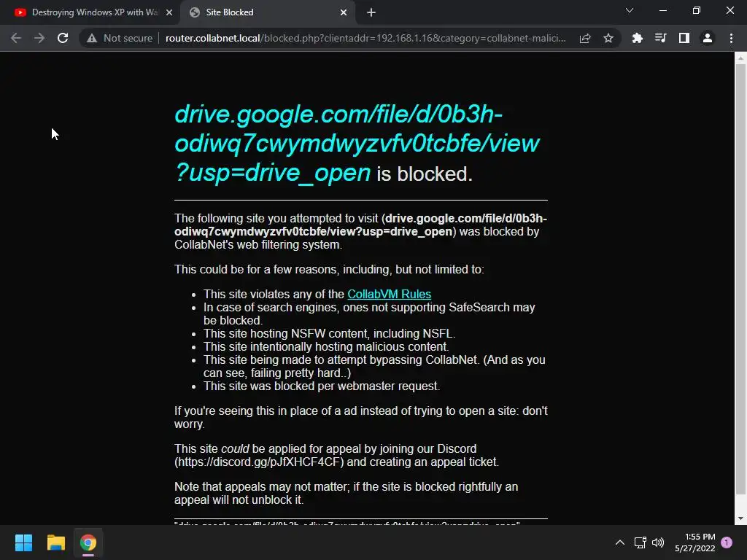Close the Destroying Windows XP tab
This screenshot has width=747, height=560.
pos(169,12)
